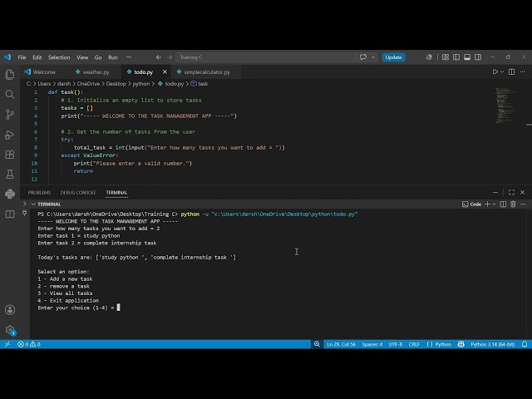Open the Testing flask view

click(10, 174)
